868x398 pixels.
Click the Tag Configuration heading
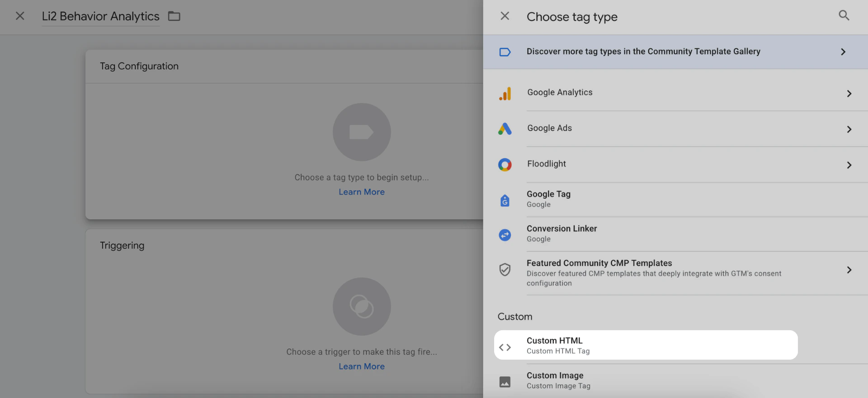(x=139, y=66)
